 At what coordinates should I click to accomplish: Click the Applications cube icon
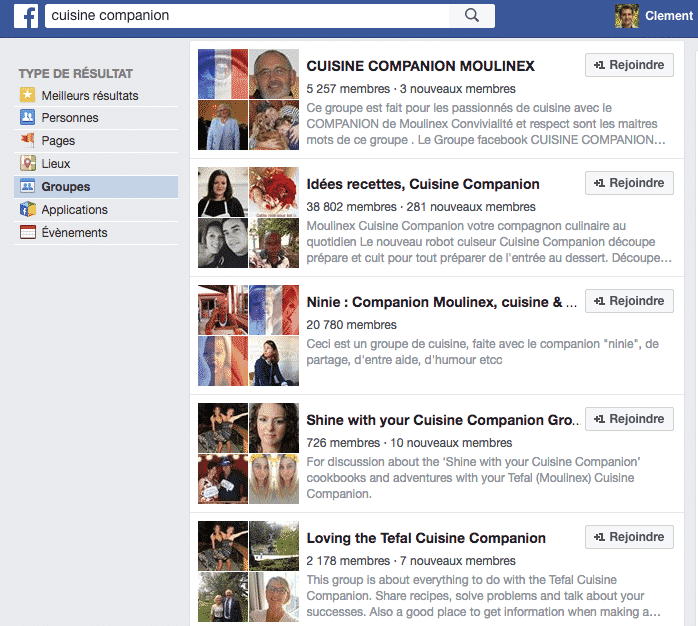pyautogui.click(x=28, y=210)
